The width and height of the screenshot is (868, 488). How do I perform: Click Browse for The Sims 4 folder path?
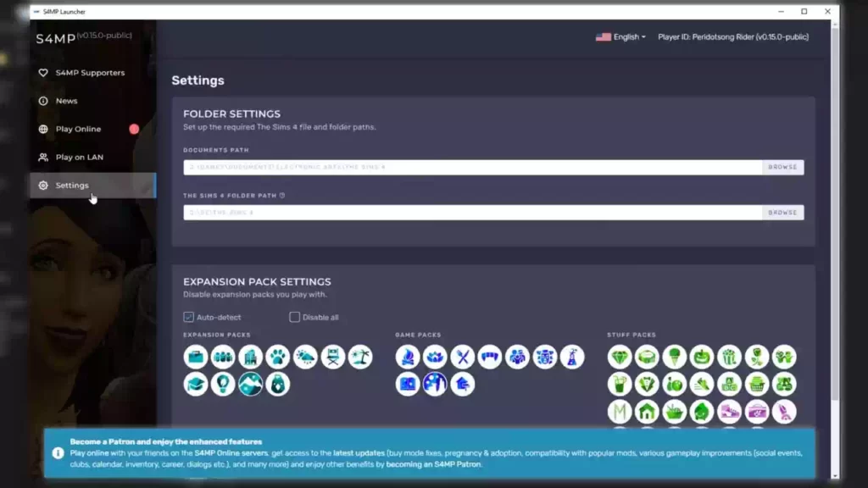tap(782, 213)
